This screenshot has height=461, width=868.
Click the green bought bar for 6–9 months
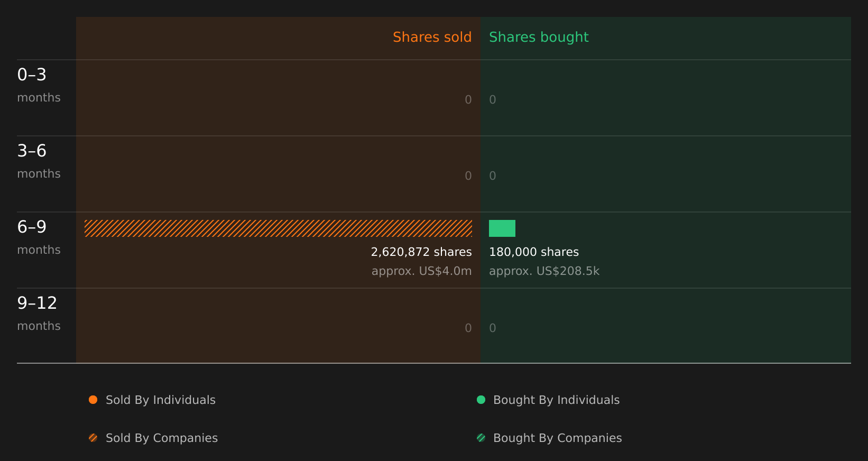(502, 228)
